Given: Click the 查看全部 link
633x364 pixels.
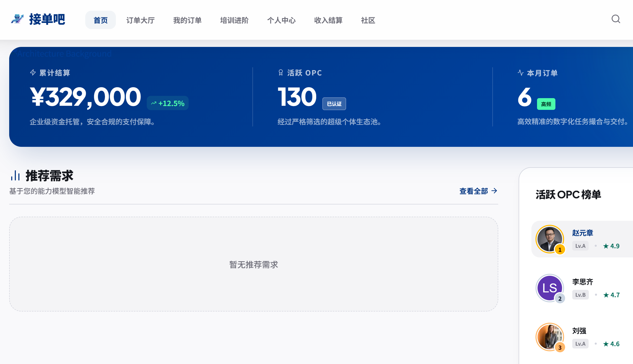Looking at the screenshot, I should pos(473,191).
